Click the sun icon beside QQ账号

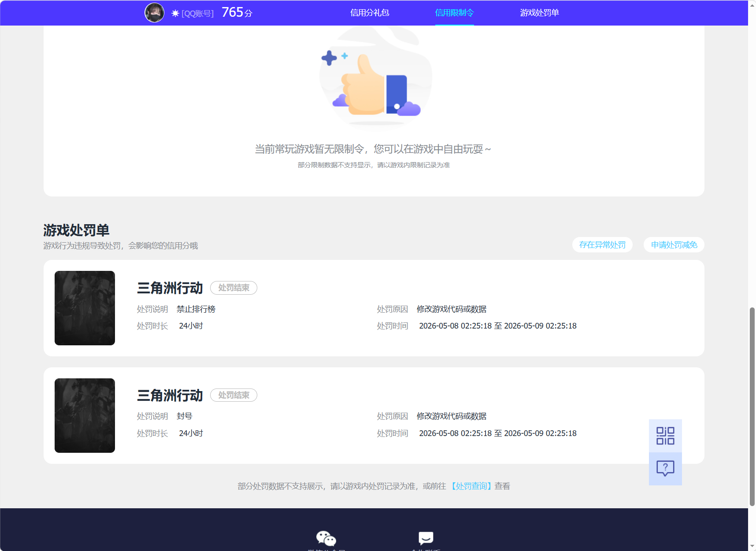tap(175, 13)
